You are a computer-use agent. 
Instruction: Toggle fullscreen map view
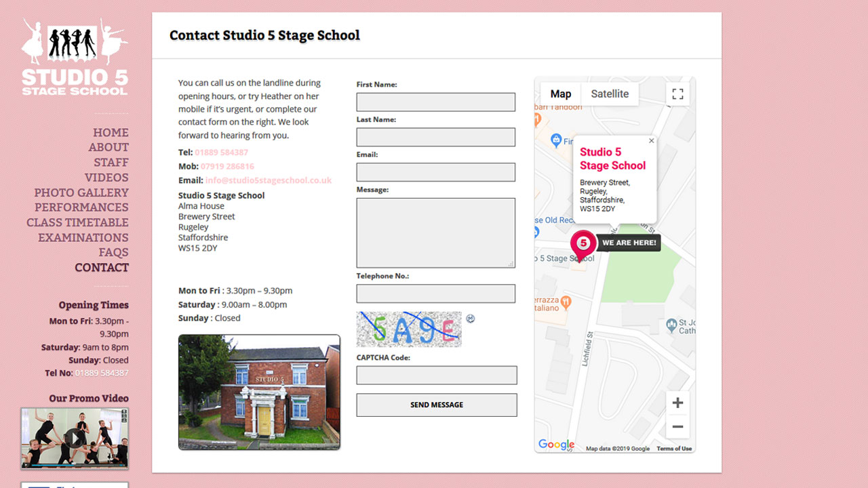[x=677, y=94]
